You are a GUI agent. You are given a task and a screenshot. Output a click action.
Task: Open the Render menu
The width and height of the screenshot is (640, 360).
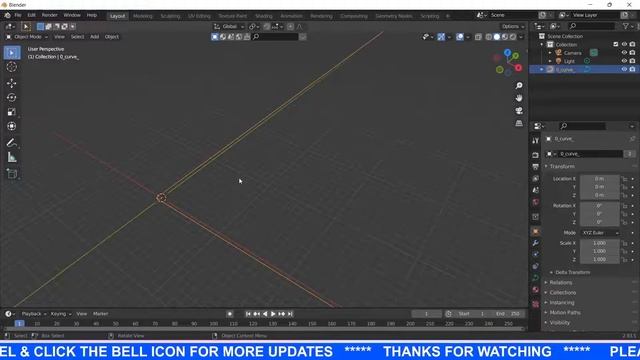click(50, 16)
